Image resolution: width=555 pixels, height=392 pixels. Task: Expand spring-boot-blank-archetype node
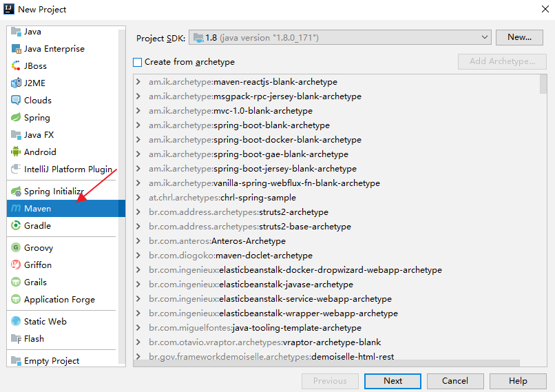click(x=138, y=125)
